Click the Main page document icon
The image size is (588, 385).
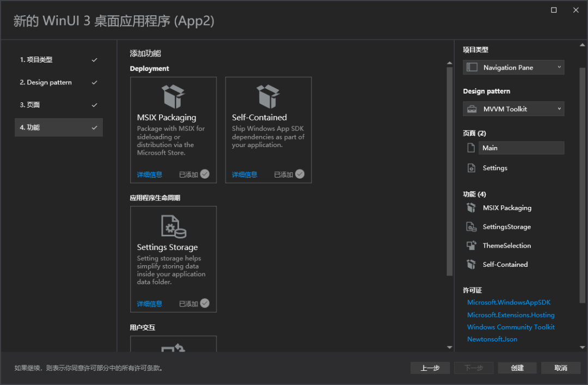[x=471, y=148]
